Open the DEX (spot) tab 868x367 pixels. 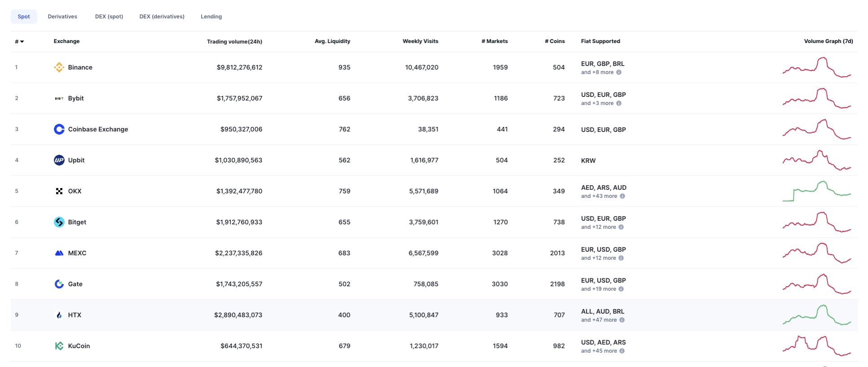109,17
